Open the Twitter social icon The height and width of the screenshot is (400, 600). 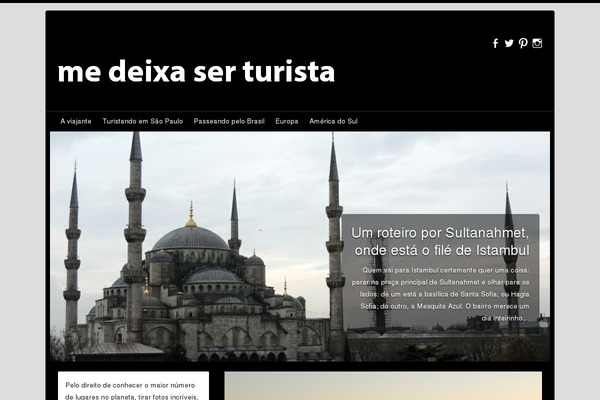click(509, 43)
